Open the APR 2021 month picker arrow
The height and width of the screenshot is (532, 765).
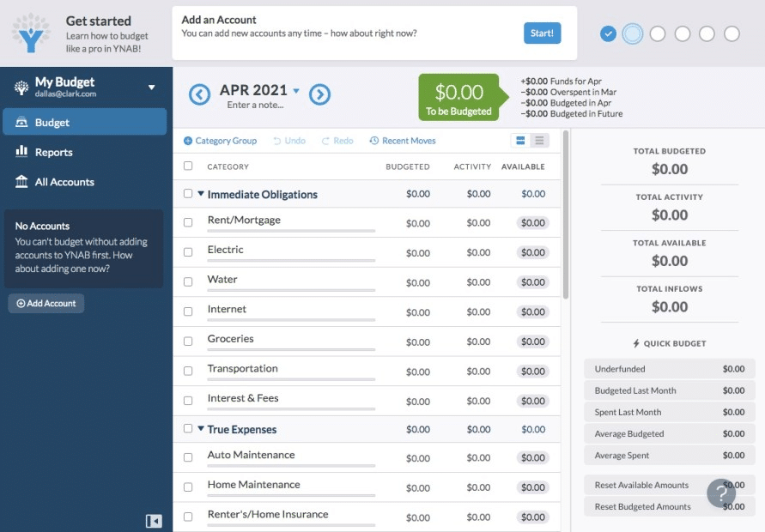tap(296, 91)
